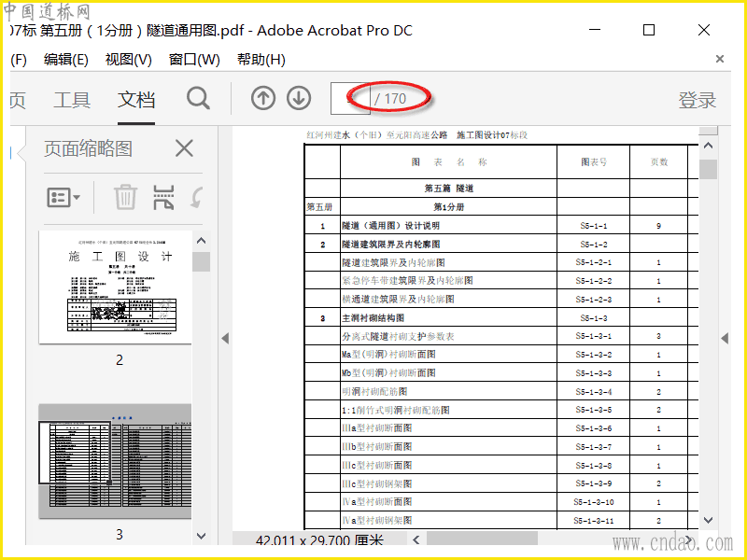This screenshot has height=560, width=747.
Task: Open the 视图(V) menu
Action: (x=128, y=60)
